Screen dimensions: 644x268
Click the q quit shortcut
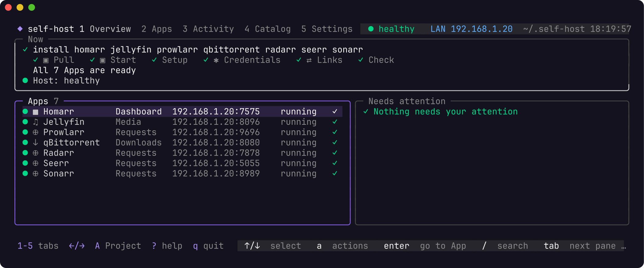coord(208,246)
